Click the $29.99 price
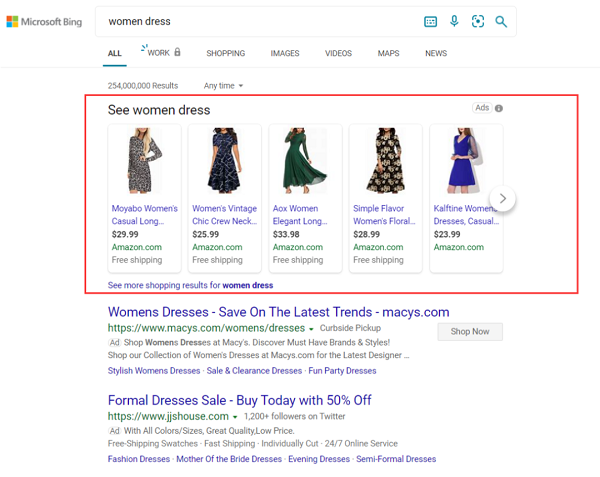 (x=125, y=234)
